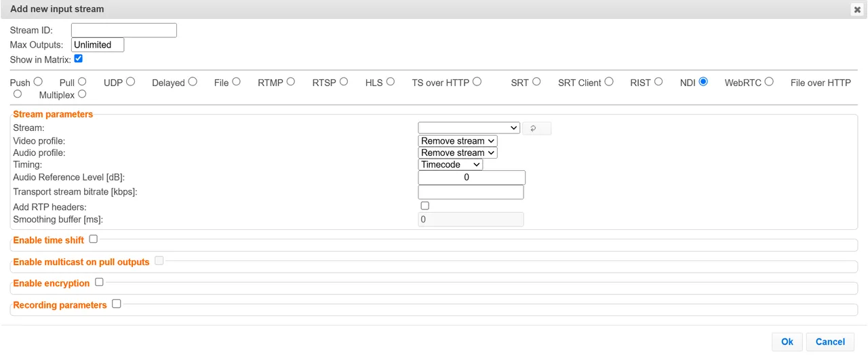Screen dimensions: 868x358
Task: Click the Stream ID input field
Action: point(124,30)
